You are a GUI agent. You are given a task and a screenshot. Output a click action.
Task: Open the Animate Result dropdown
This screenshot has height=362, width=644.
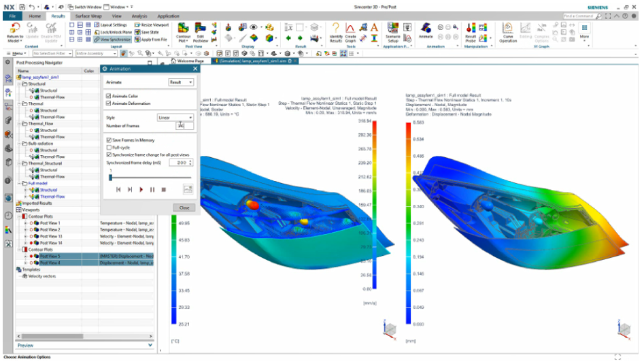click(181, 82)
